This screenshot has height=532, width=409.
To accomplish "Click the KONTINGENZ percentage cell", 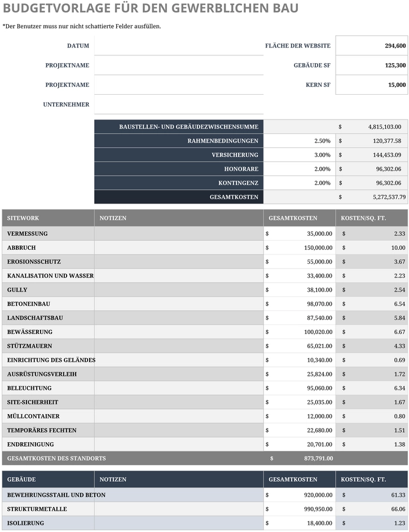I will point(300,183).
